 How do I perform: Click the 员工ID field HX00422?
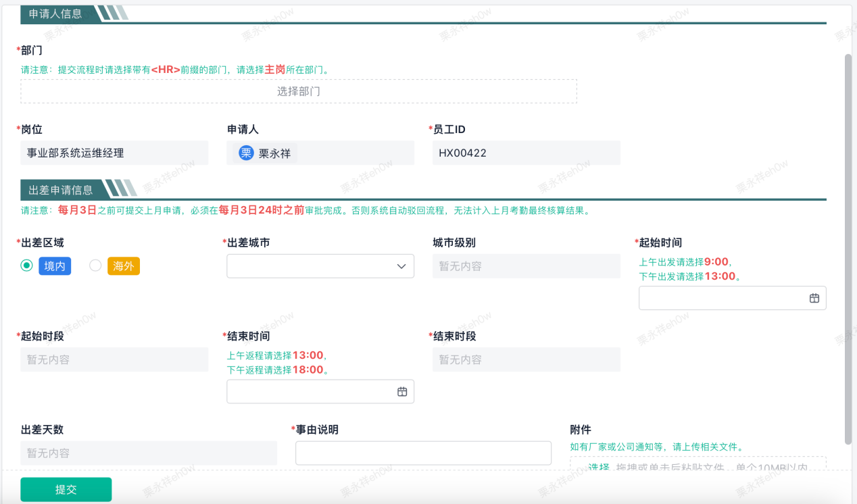(526, 153)
